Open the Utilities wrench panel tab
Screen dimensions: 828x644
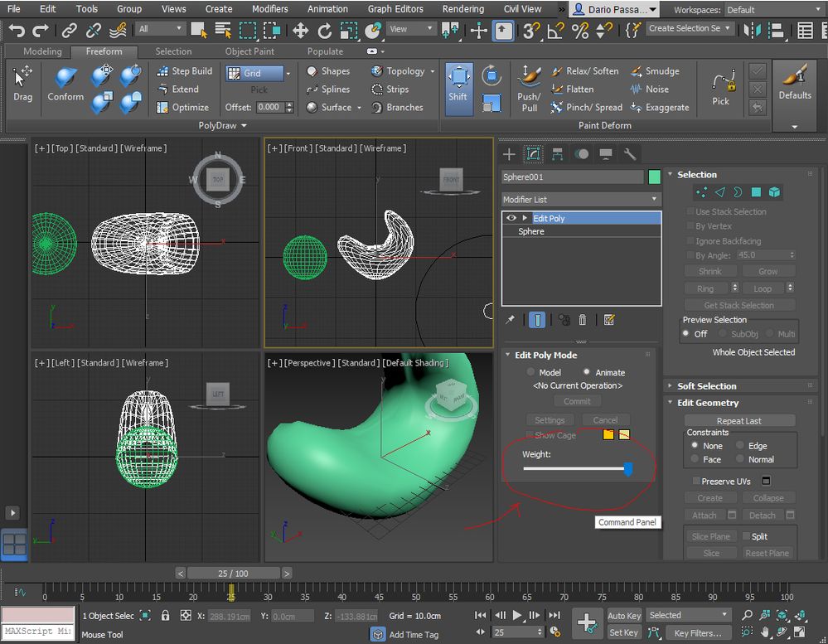coord(629,154)
